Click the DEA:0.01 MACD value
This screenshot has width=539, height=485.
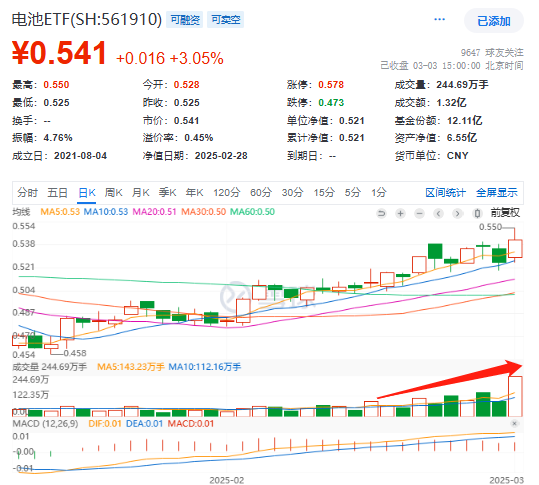(x=144, y=423)
